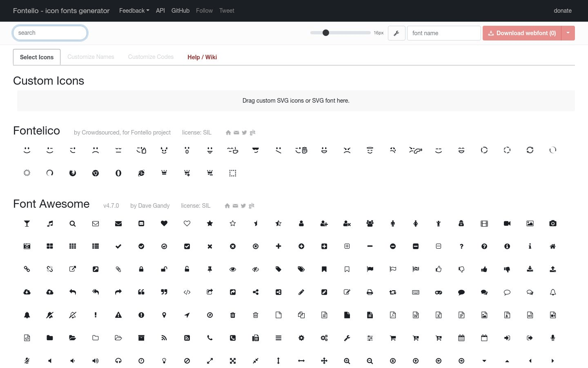This screenshot has height=368, width=588.
Task: Open the Feedback dropdown menu
Action: click(x=134, y=11)
